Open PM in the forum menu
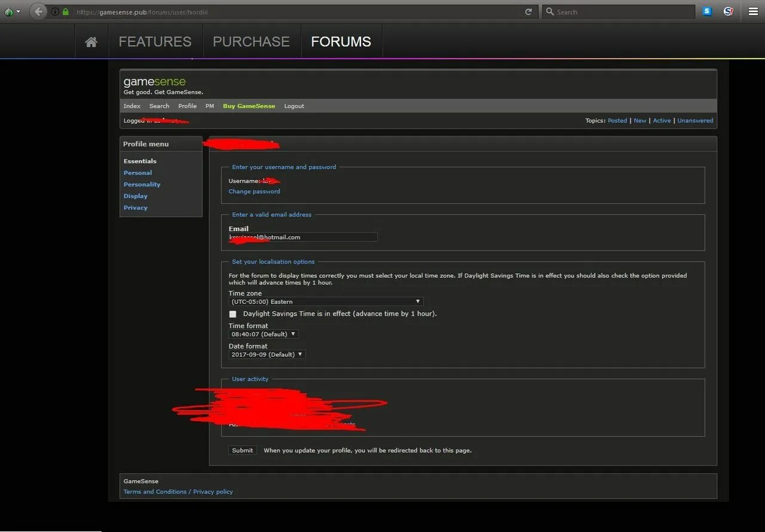 pyautogui.click(x=210, y=106)
